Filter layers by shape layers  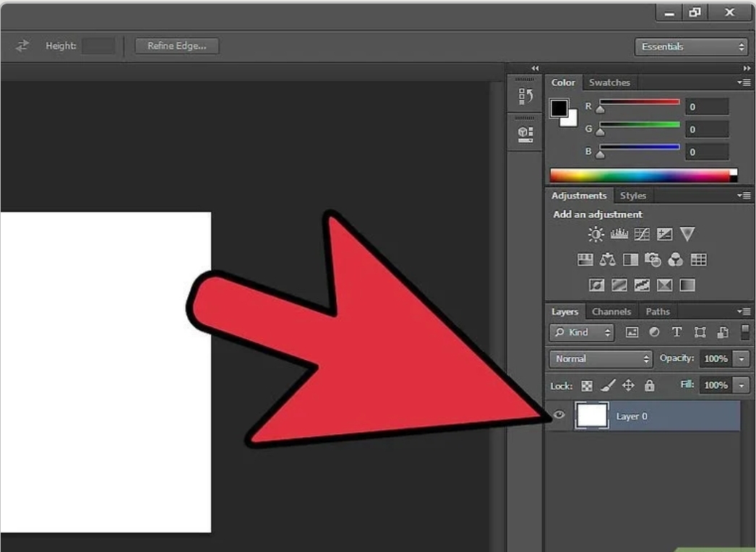(x=700, y=332)
